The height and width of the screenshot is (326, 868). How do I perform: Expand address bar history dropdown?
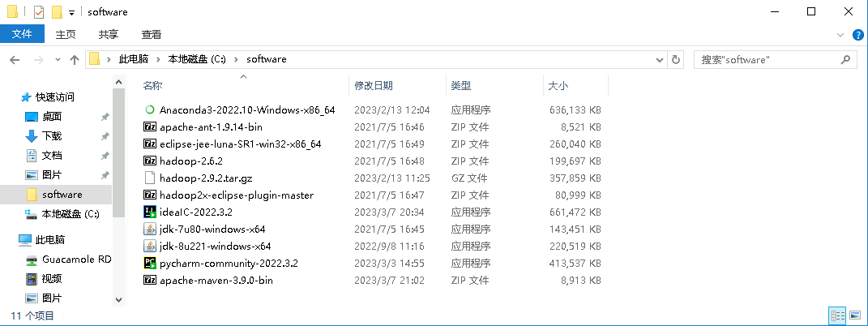point(659,59)
